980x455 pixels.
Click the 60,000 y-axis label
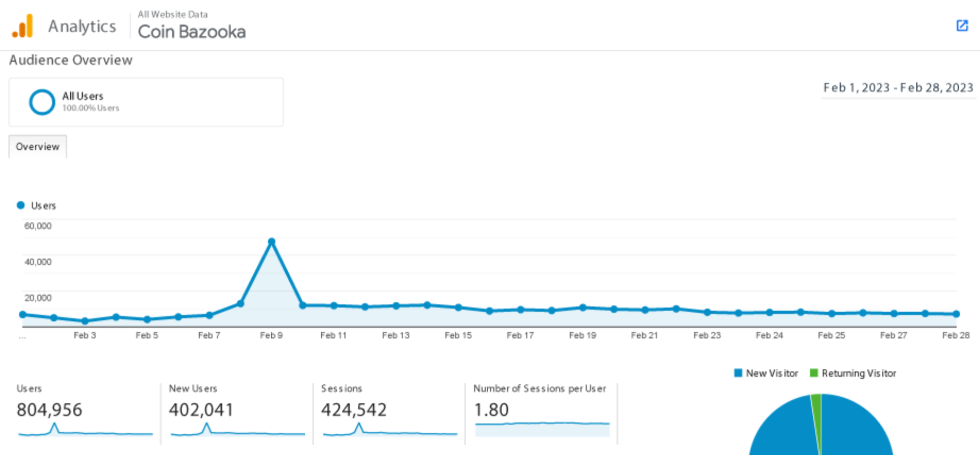click(x=38, y=226)
